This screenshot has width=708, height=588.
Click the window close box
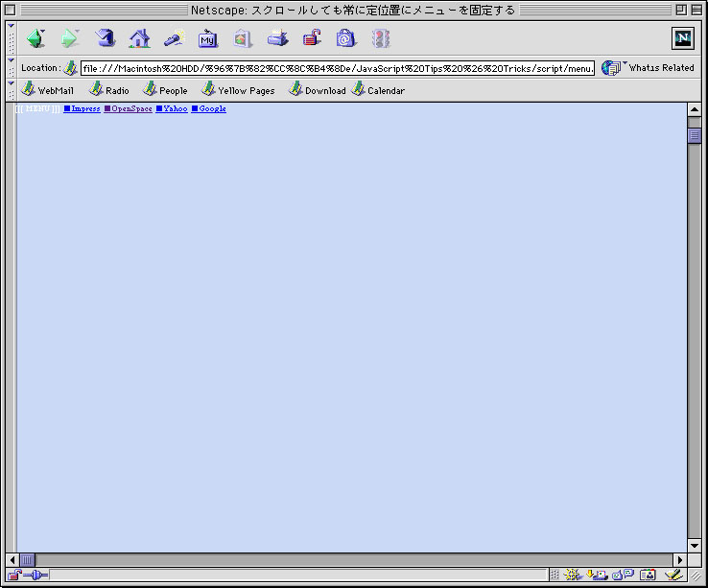click(x=11, y=10)
